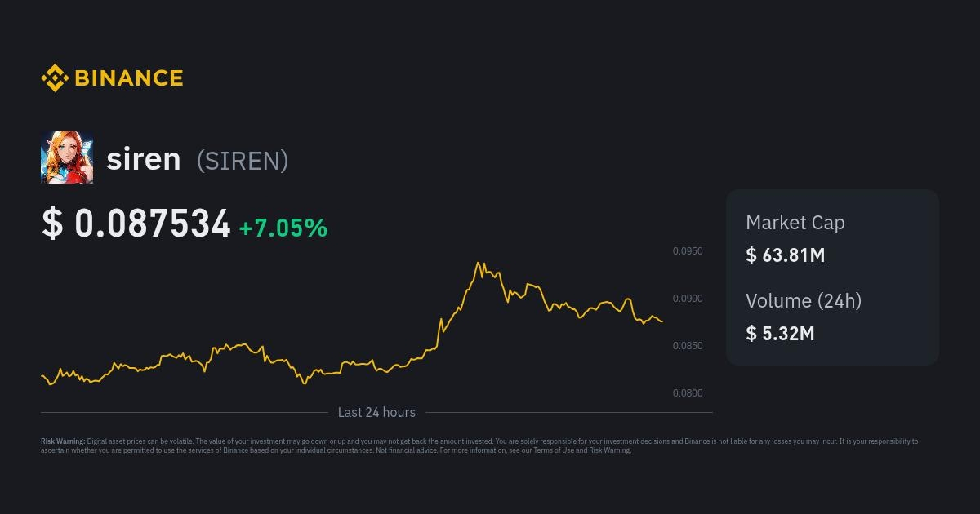This screenshot has height=514, width=980.
Task: Select the $ 5.32M volume value
Action: tap(780, 334)
